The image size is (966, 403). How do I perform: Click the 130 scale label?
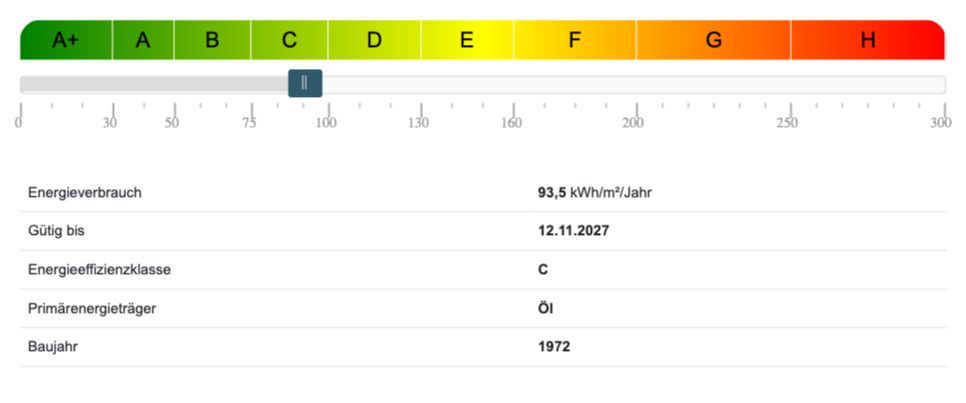pyautogui.click(x=419, y=123)
